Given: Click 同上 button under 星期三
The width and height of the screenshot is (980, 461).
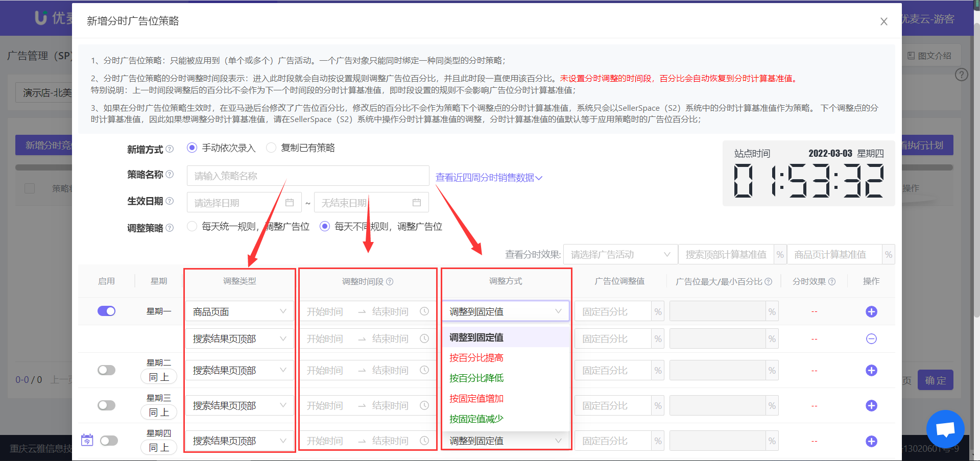Looking at the screenshot, I should click(159, 412).
